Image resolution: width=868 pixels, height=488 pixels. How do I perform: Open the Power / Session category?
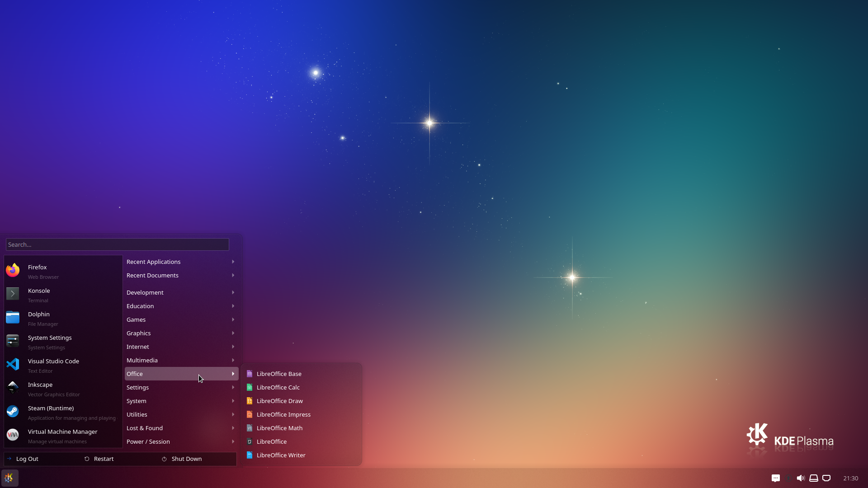tap(181, 441)
